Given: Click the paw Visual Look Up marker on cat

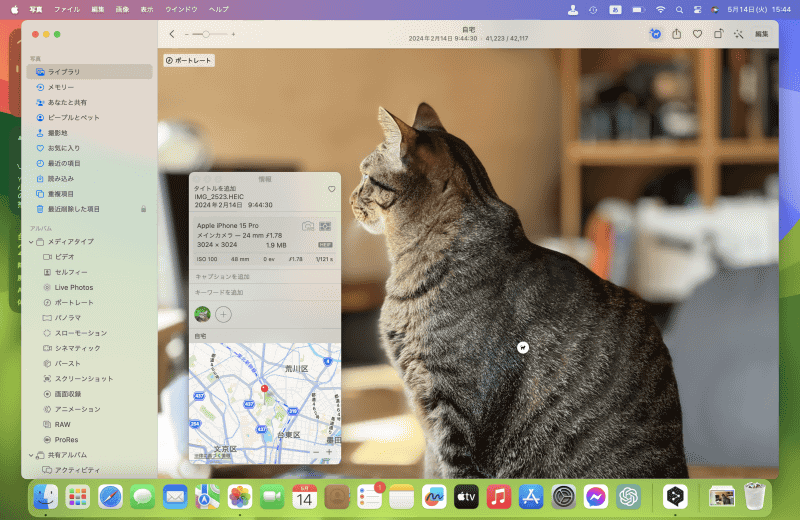Looking at the screenshot, I should click(x=523, y=348).
